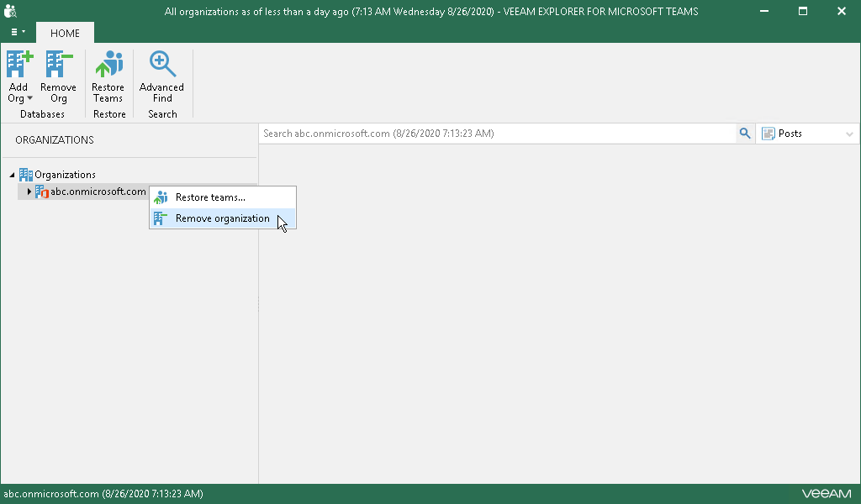Viewport: 861px width, 504px height.
Task: Open the application menu button
Action: [18, 33]
